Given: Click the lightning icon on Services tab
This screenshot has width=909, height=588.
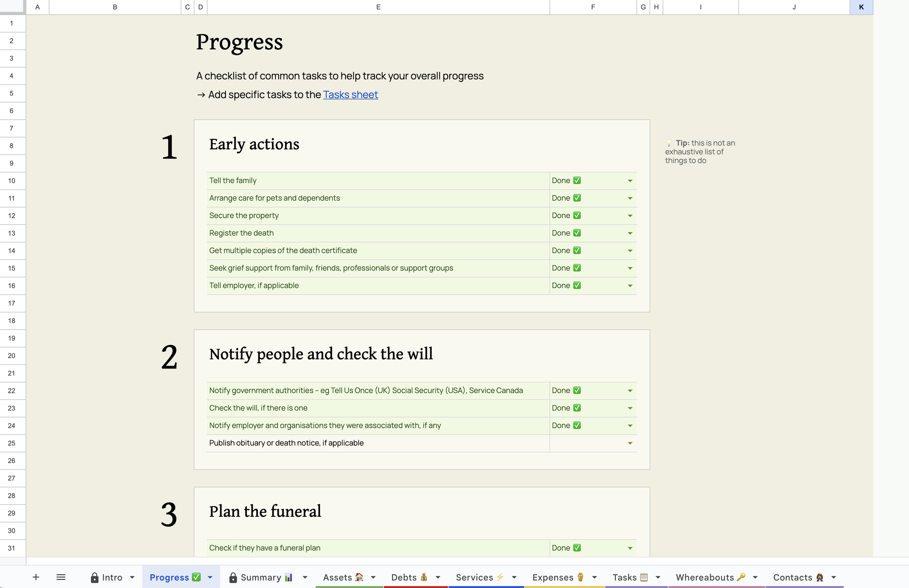Looking at the screenshot, I should pos(500,577).
